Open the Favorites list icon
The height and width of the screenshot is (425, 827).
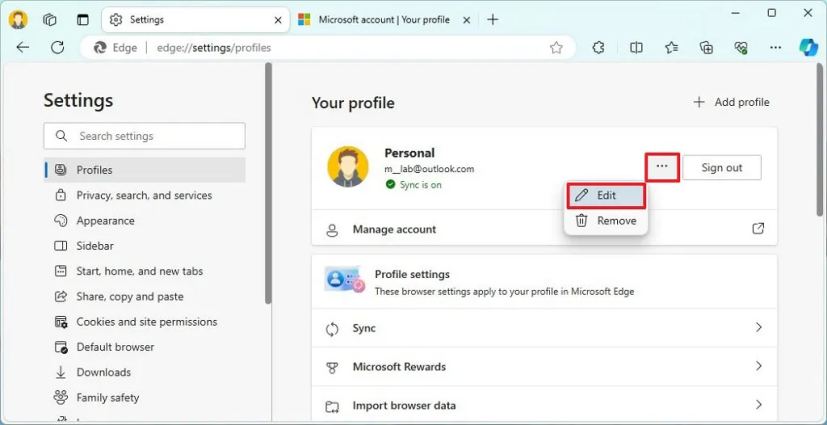(671, 48)
